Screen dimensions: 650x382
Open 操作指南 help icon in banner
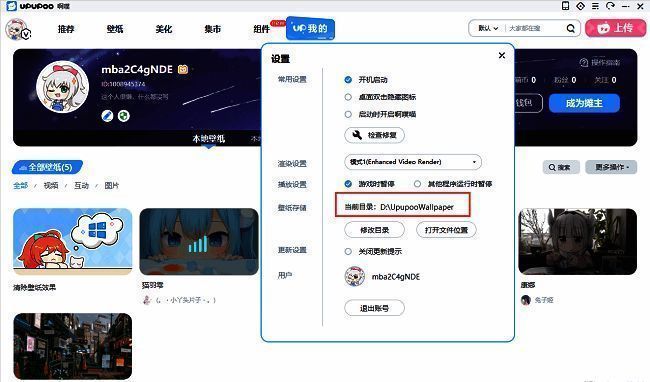(584, 63)
